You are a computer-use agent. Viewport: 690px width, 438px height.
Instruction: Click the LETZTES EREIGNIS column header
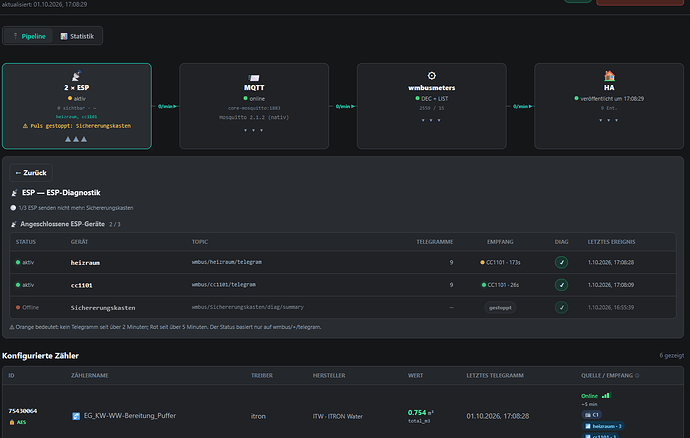click(611, 242)
